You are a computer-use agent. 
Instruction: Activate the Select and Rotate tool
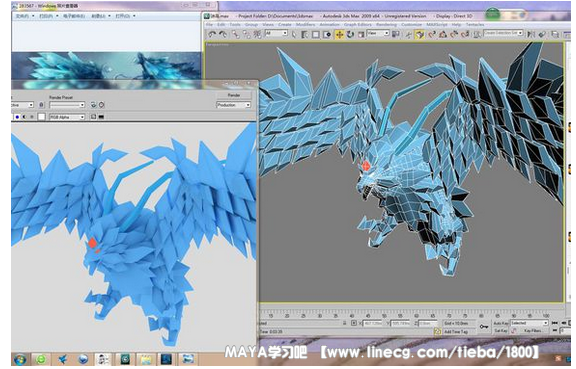350,35
